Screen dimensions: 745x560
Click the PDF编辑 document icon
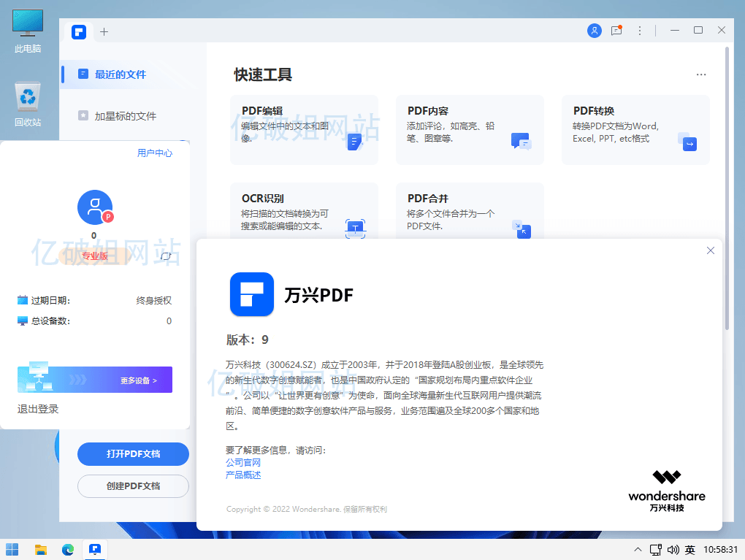pos(355,142)
